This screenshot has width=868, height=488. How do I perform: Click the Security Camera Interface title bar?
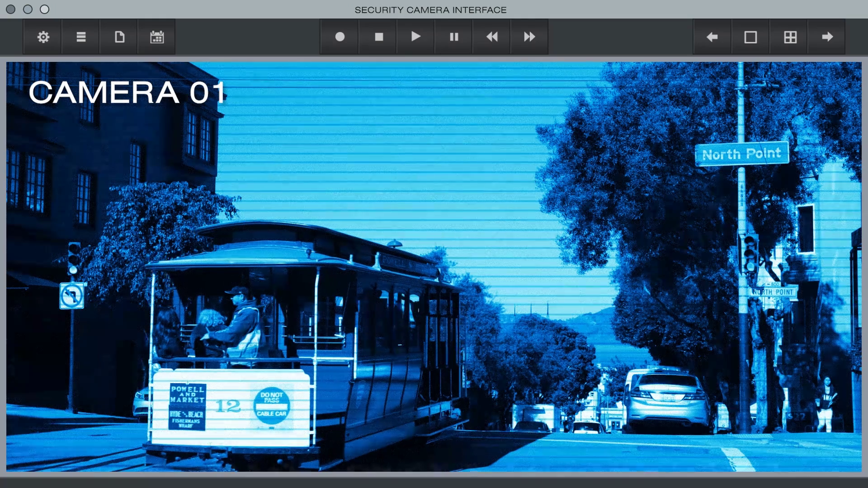(430, 10)
